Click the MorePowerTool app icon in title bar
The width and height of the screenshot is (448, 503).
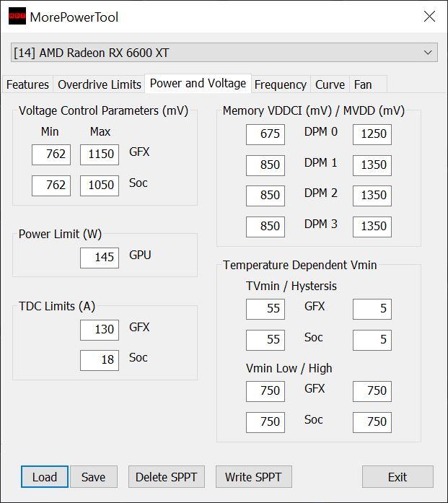point(17,17)
